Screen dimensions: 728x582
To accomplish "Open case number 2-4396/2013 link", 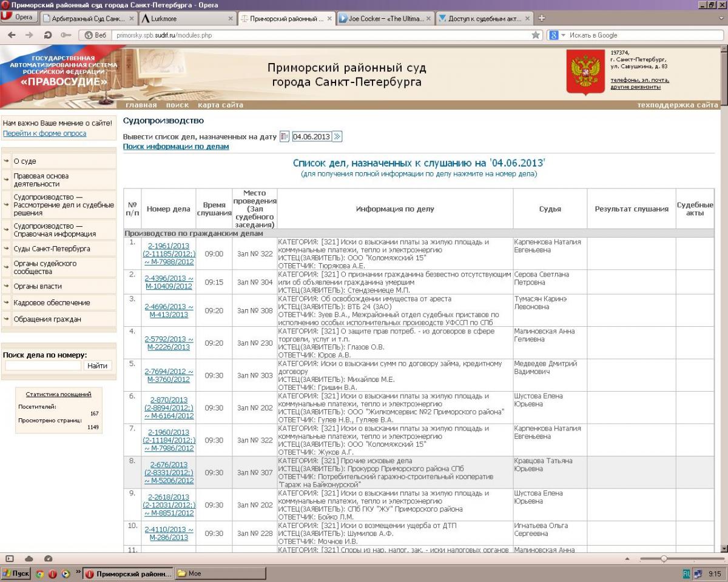I will tap(169, 282).
